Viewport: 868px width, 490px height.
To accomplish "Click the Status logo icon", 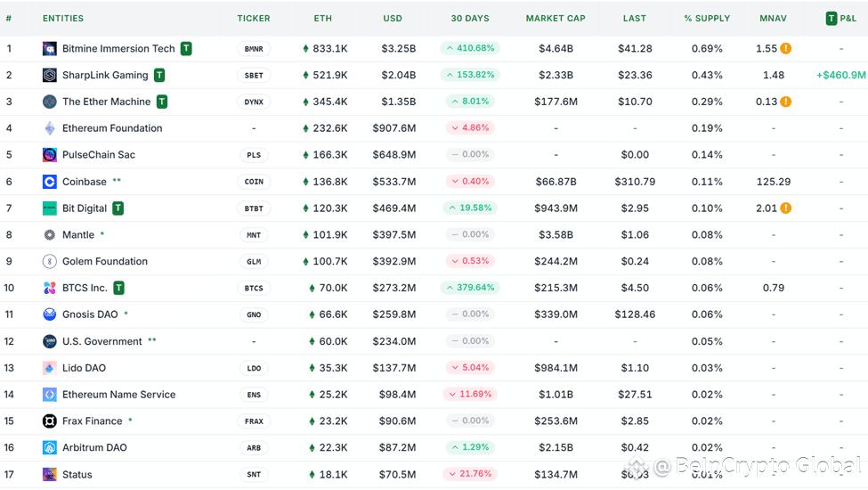I will pyautogui.click(x=49, y=475).
